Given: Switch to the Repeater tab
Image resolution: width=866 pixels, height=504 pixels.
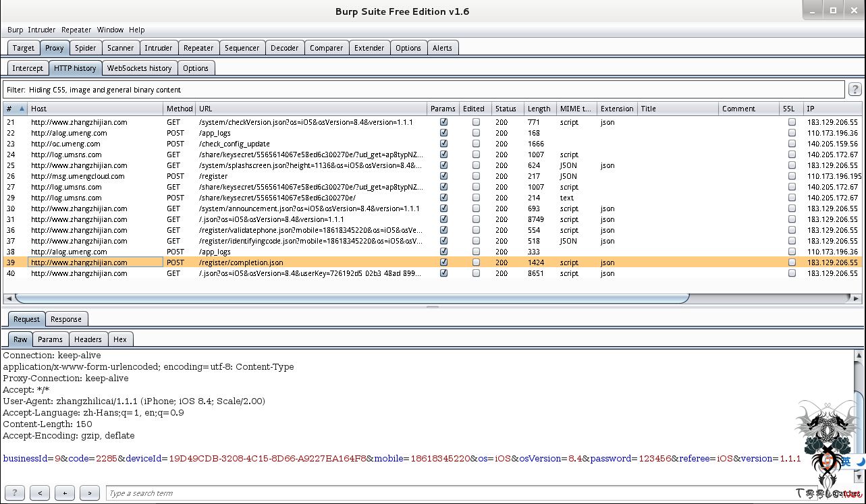Looking at the screenshot, I should coord(198,48).
